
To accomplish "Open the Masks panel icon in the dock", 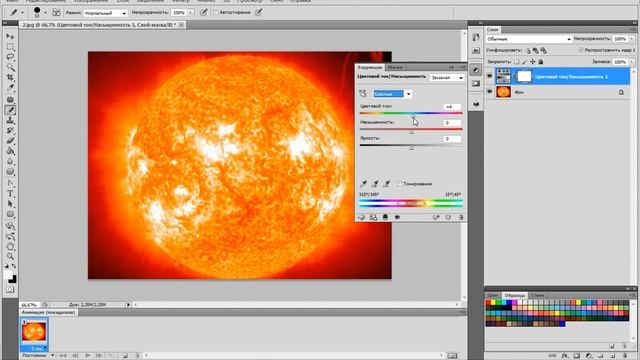I will tap(476, 84).
